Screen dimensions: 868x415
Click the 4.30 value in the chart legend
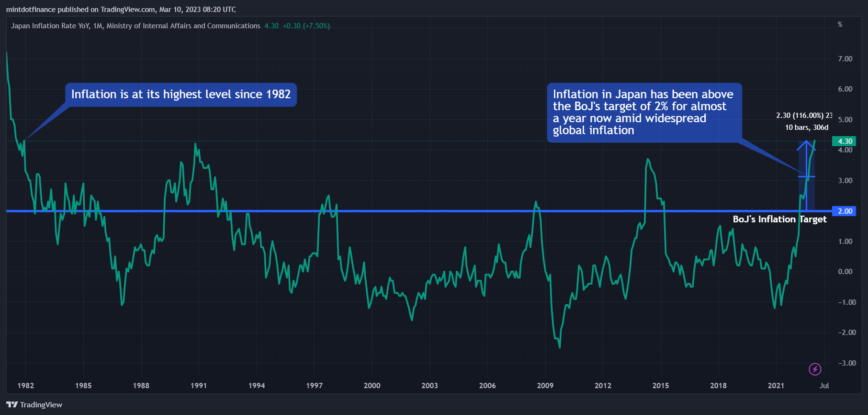click(x=271, y=26)
